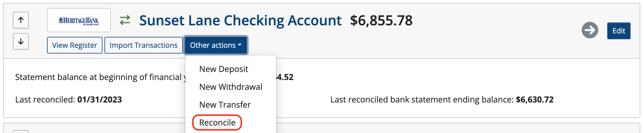This screenshot has height=133, width=644.
Task: Click the partially visible button on the next card
Action: pyautogui.click(x=21, y=132)
